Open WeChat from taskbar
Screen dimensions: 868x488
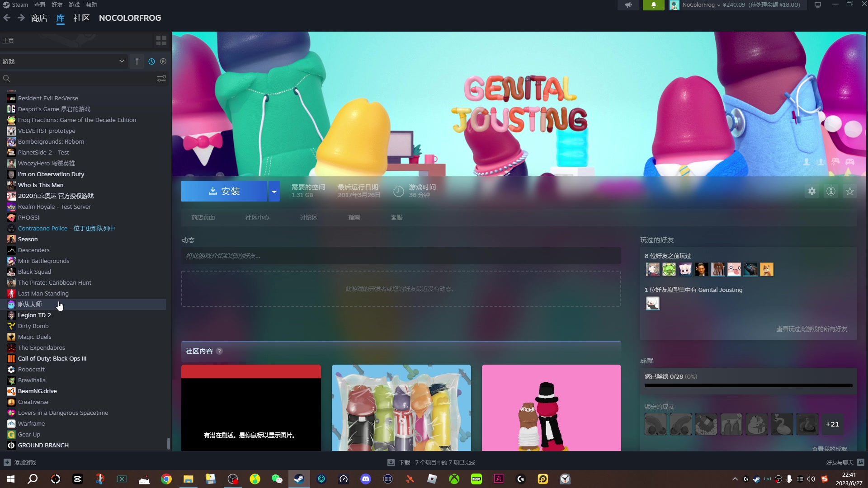click(x=277, y=479)
